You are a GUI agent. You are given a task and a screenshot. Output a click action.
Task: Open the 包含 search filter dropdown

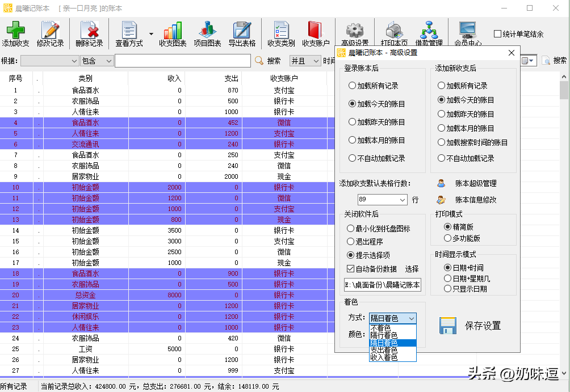click(95, 60)
